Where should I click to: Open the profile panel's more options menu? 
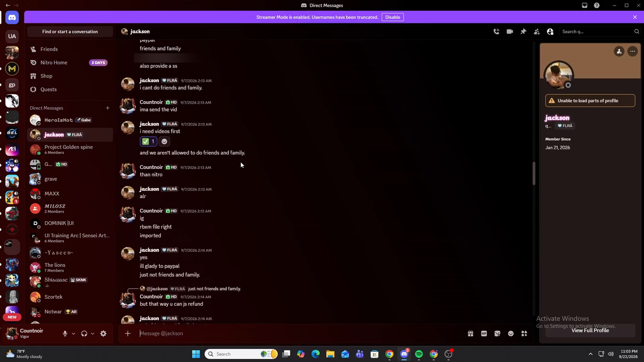(x=632, y=51)
